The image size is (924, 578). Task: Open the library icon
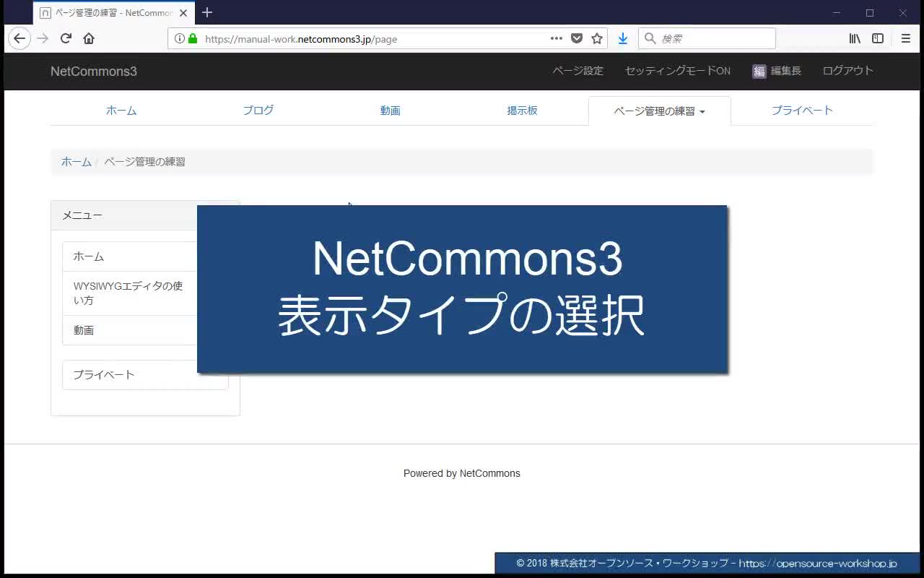(855, 38)
